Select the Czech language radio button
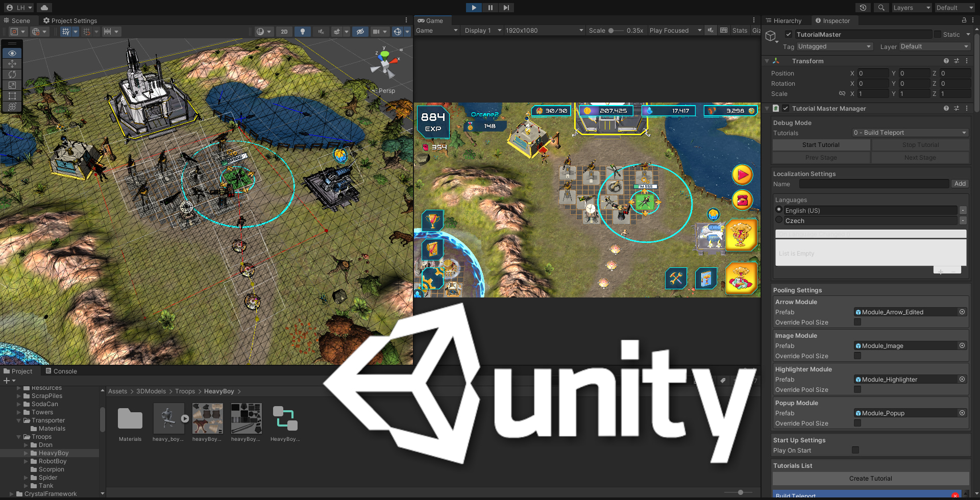The height and width of the screenshot is (500, 980). (x=779, y=220)
